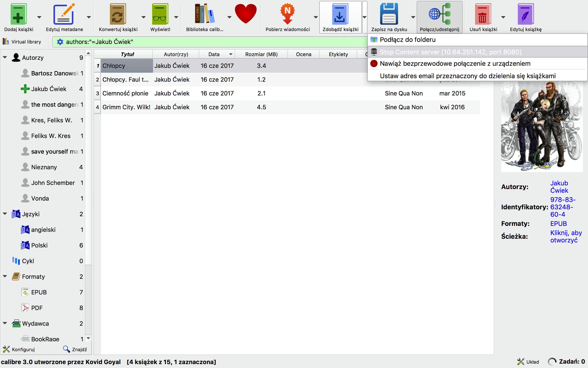The image size is (588, 368).
Task: Select Nawiąż bezprzewodowe połączenie z urządzeniem
Action: [x=455, y=64]
